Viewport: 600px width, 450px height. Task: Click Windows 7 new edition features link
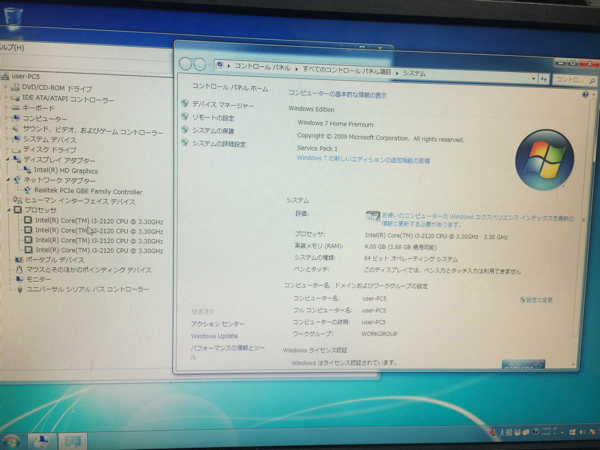[x=363, y=159]
